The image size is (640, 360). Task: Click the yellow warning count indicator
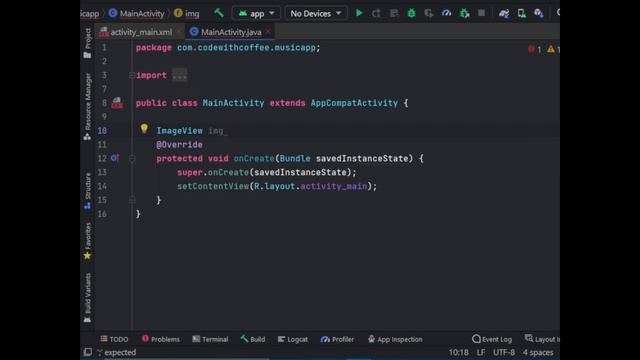(553, 49)
